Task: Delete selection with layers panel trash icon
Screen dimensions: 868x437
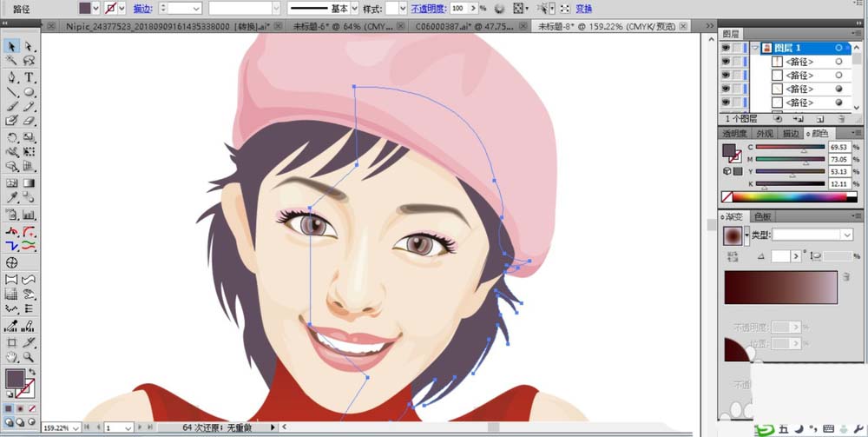Action: (841, 118)
